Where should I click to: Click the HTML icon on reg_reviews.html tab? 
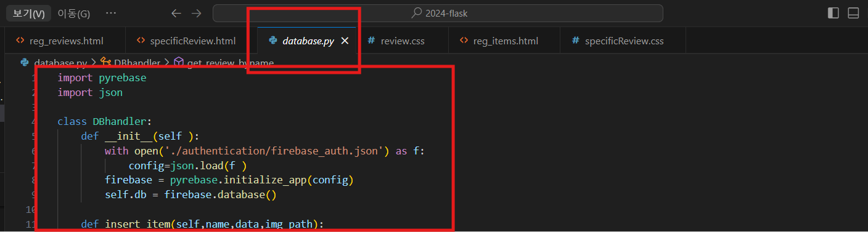pyautogui.click(x=20, y=41)
